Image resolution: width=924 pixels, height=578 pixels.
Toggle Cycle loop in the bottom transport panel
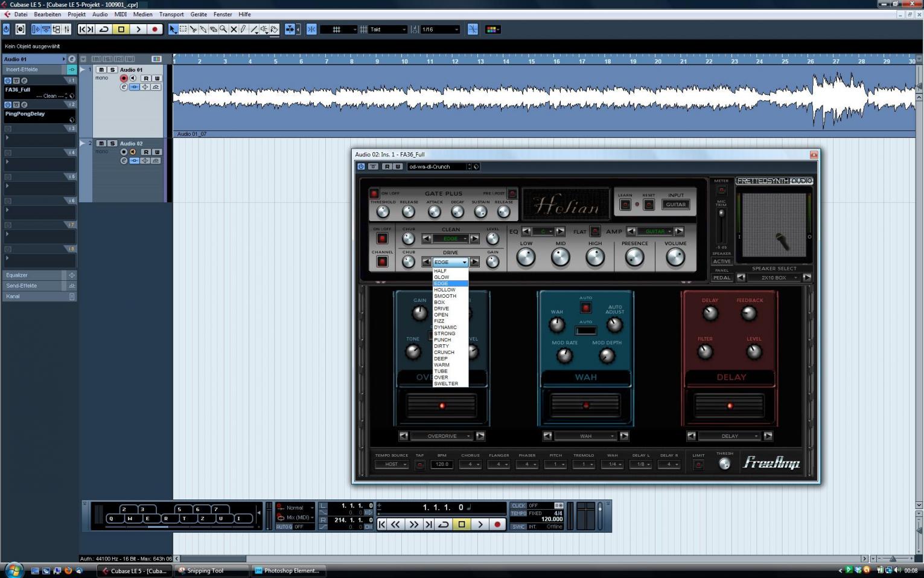444,524
